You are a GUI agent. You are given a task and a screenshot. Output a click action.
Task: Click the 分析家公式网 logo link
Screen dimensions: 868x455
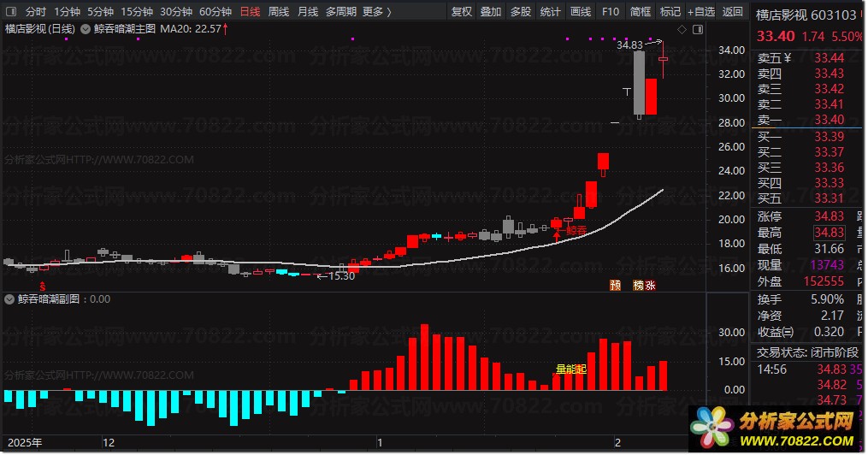(776, 428)
